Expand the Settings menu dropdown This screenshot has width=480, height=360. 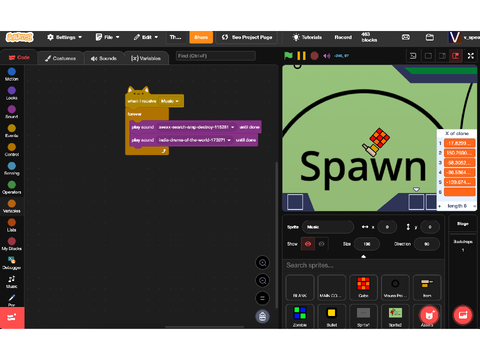point(64,37)
